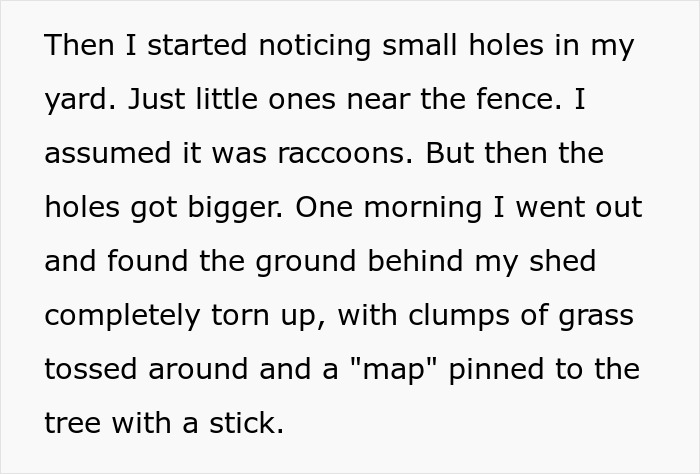Click the word "assumed" in third line

[x=108, y=153]
